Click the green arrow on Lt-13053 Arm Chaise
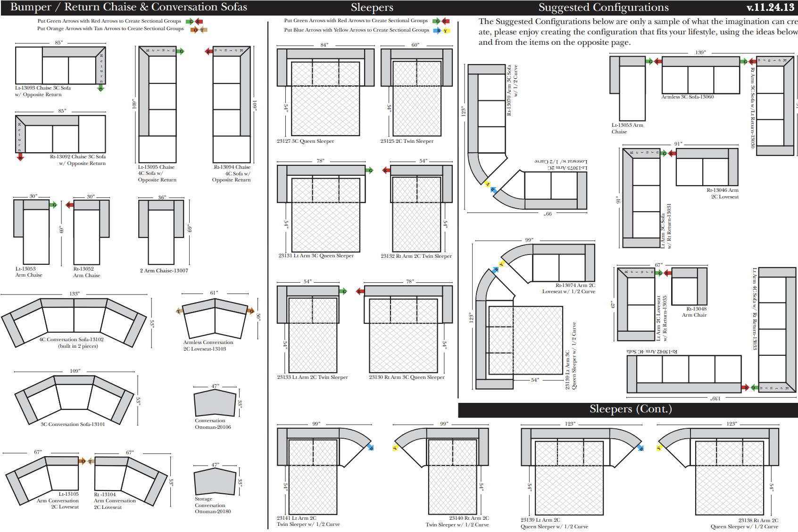 pos(54,205)
